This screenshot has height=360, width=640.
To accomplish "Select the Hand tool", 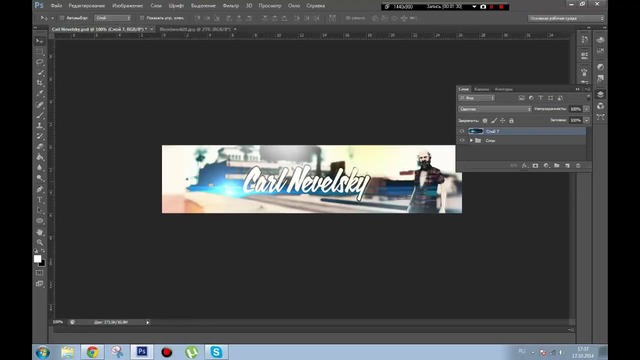I will 40,232.
